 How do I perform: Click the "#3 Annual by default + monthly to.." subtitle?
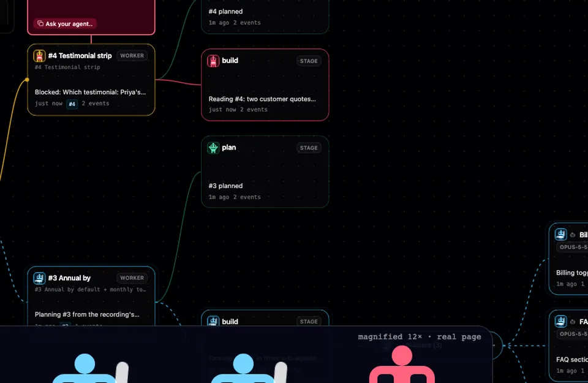(x=91, y=290)
